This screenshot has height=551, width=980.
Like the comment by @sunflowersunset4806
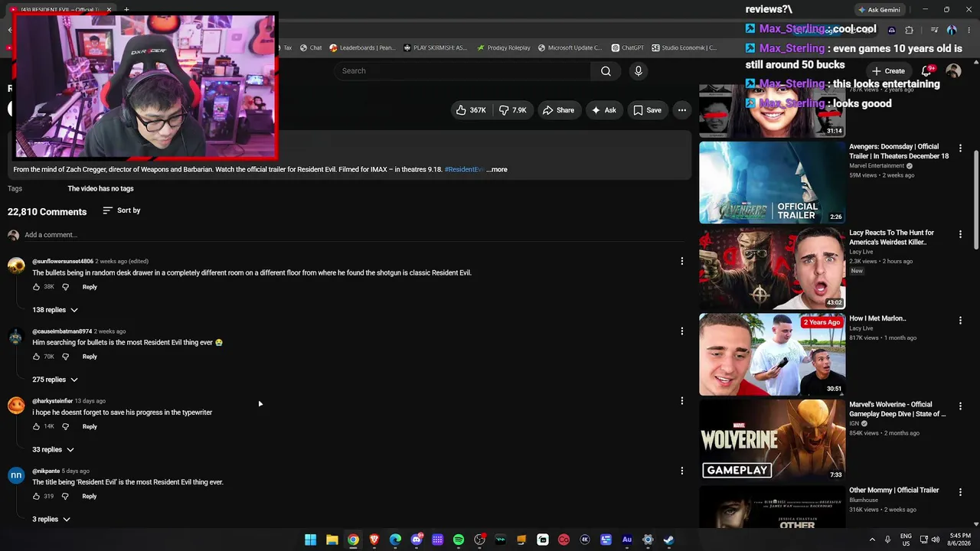click(36, 287)
